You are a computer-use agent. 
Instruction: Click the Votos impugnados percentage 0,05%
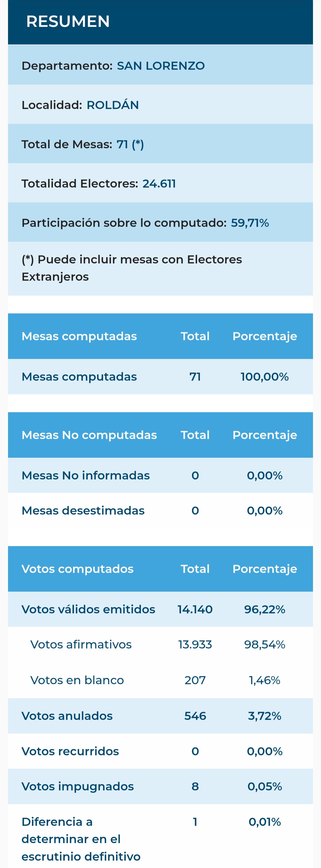(x=265, y=786)
